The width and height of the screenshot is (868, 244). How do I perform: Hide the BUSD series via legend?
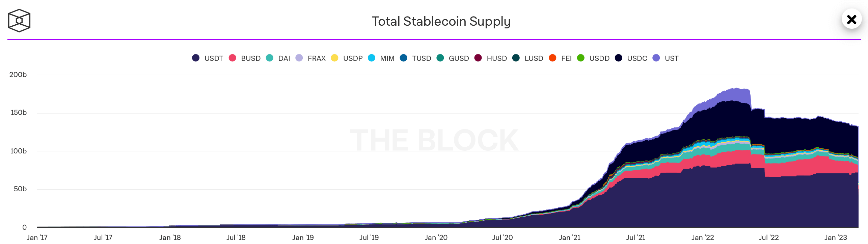[244, 58]
